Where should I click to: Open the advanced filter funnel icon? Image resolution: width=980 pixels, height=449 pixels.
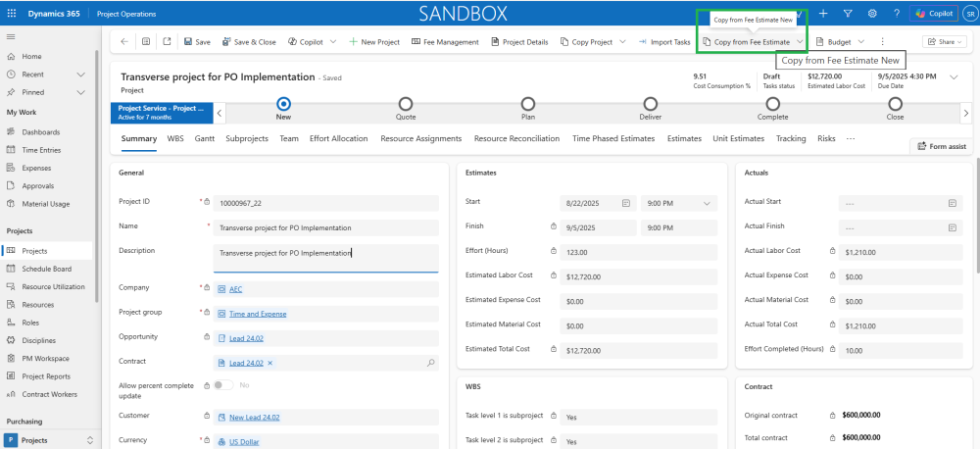848,14
